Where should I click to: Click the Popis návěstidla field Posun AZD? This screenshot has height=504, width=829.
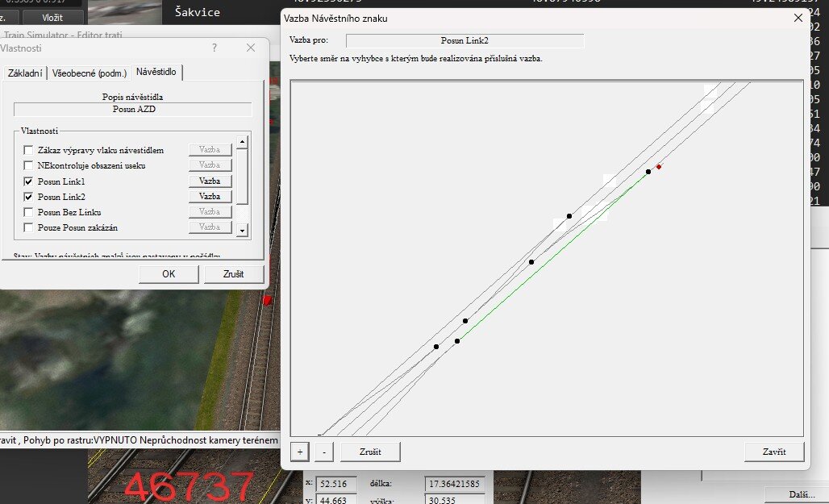pyautogui.click(x=133, y=110)
